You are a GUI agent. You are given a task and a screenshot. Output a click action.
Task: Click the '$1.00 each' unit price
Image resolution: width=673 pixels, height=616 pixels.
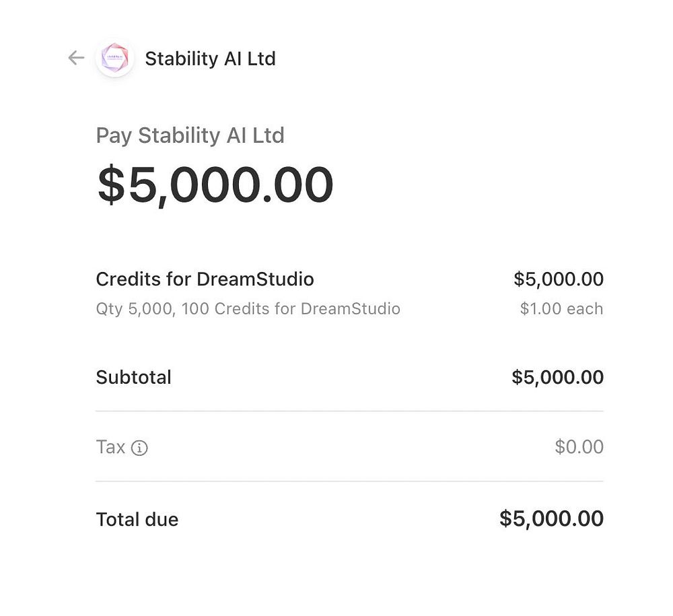pyautogui.click(x=561, y=309)
